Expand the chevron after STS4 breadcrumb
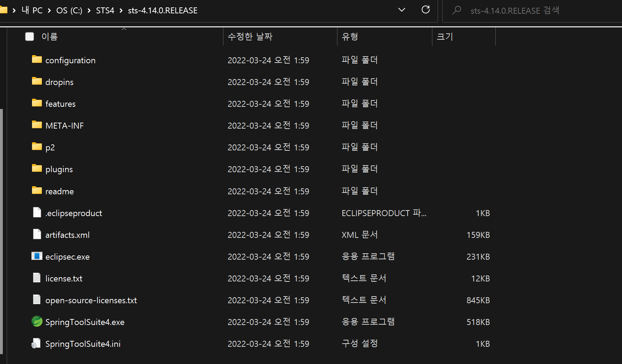This screenshot has height=364, width=622. click(x=121, y=11)
